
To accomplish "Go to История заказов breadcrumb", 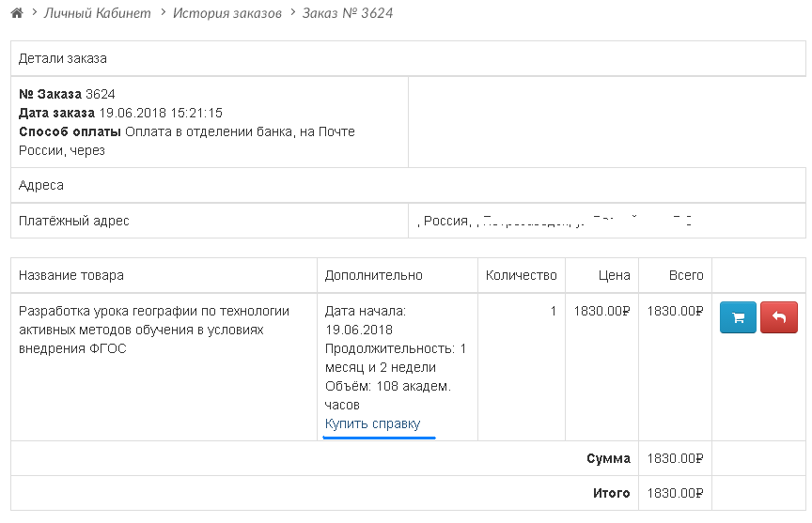I will (226, 14).
